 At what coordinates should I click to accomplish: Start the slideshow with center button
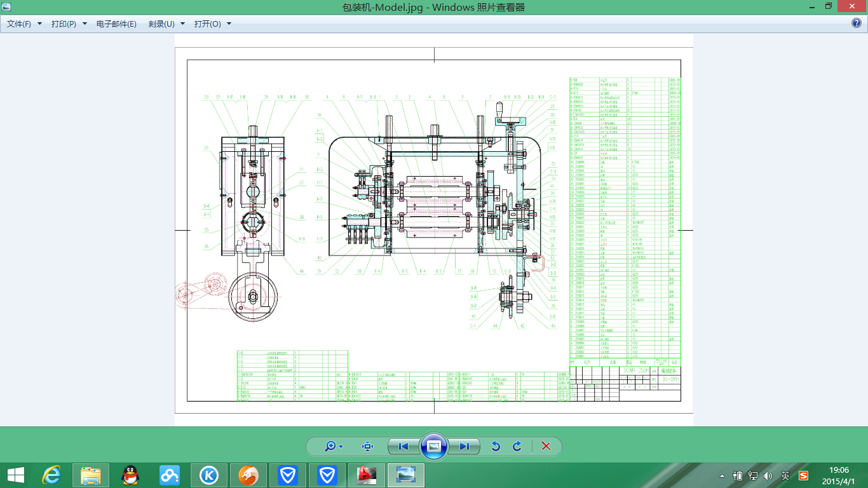point(434,446)
